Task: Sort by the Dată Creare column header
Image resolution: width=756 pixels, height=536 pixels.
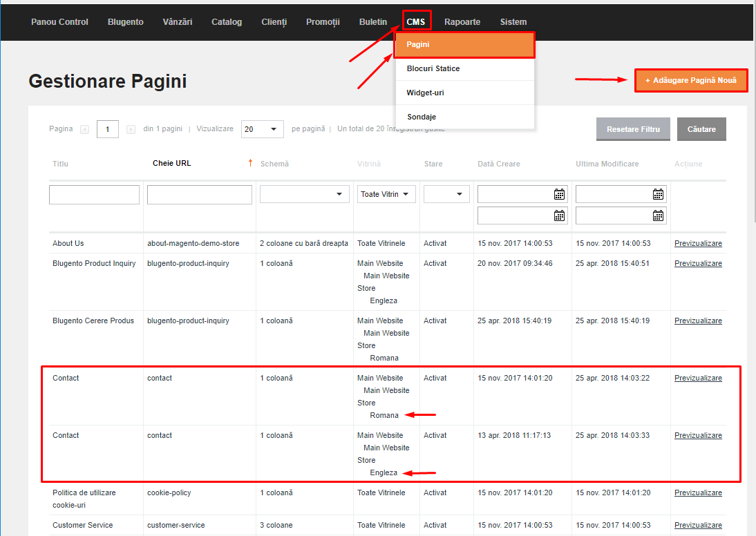Action: [498, 164]
